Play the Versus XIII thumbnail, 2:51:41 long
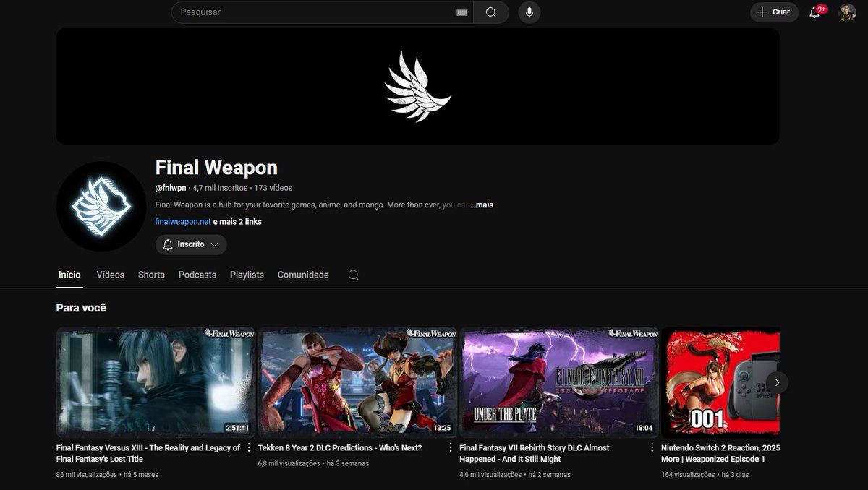Viewport: 868px width, 490px height. coord(156,382)
